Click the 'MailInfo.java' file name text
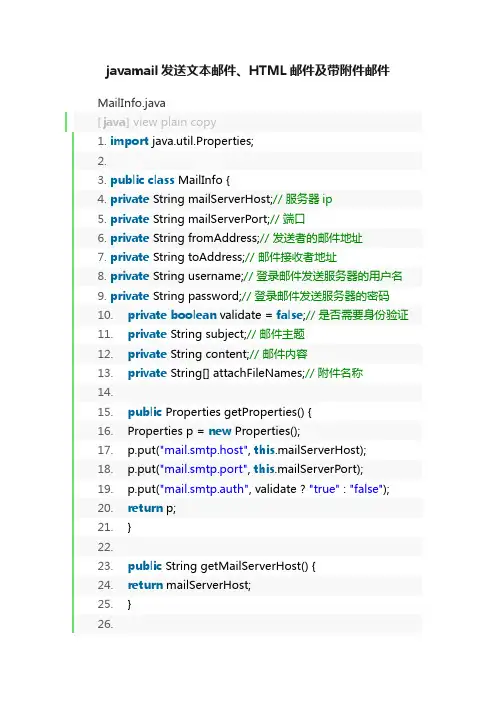 (132, 103)
